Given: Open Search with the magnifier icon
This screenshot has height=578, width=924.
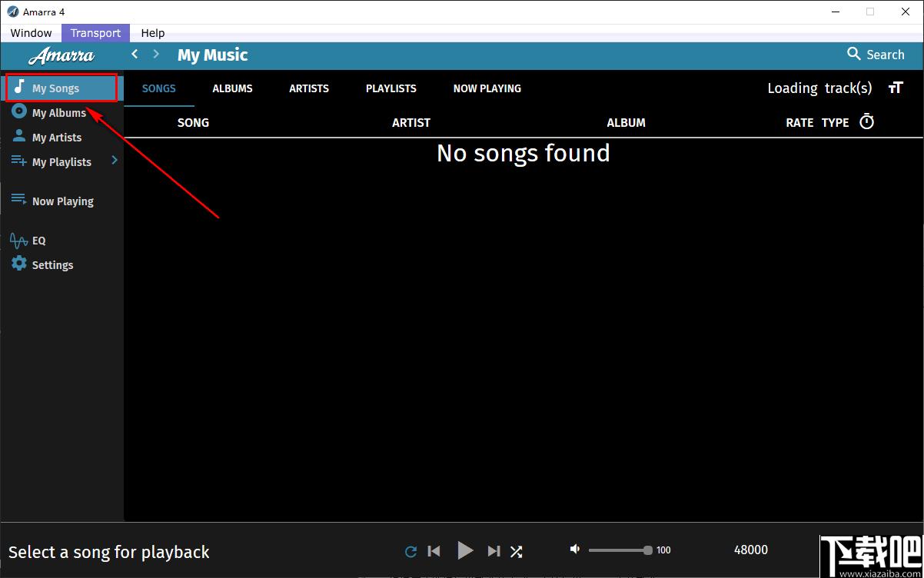Looking at the screenshot, I should point(854,54).
